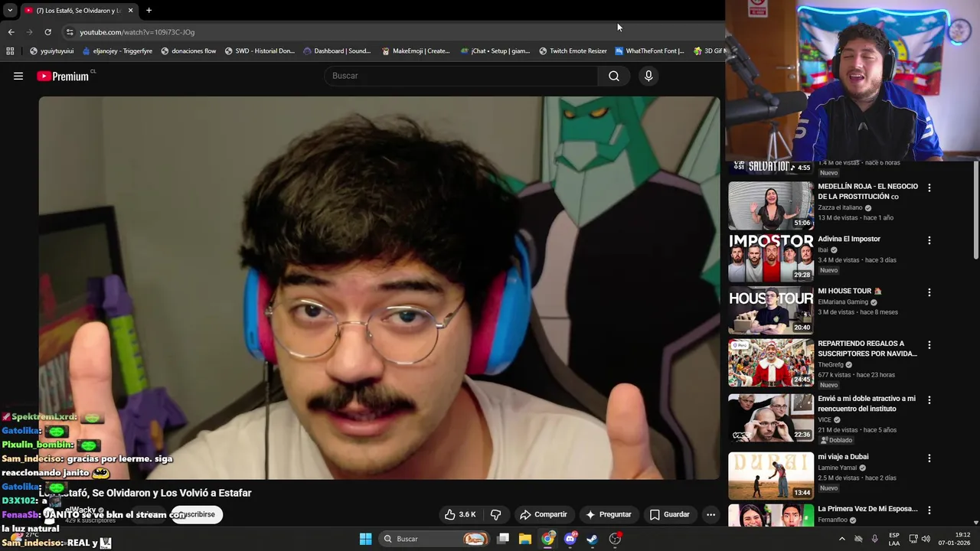Click the main video player area

(x=379, y=288)
